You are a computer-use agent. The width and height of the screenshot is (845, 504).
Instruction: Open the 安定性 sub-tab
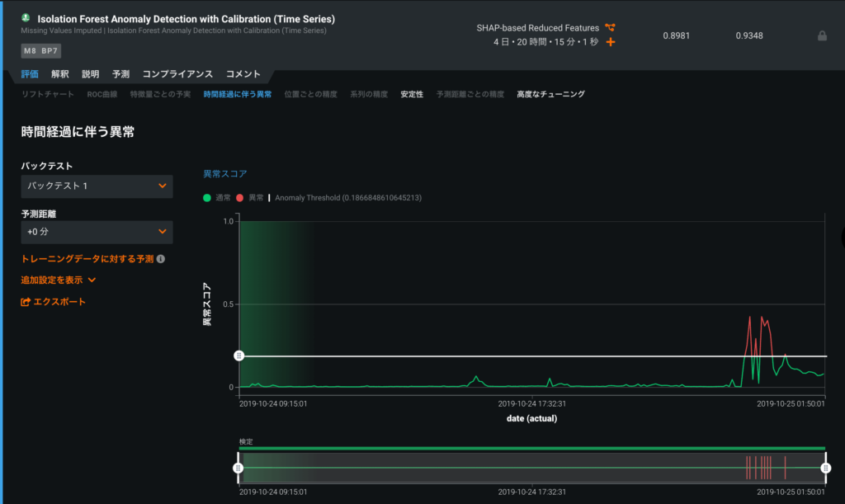tap(412, 95)
